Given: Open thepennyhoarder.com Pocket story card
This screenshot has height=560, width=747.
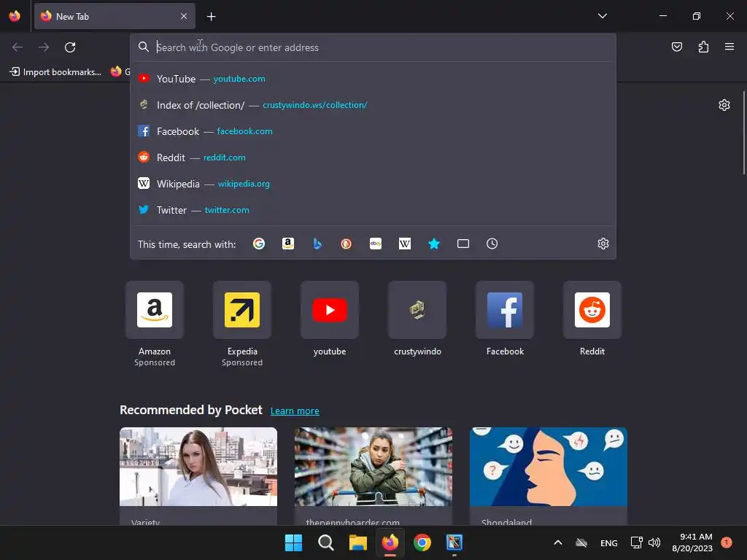Looking at the screenshot, I should point(373,476).
